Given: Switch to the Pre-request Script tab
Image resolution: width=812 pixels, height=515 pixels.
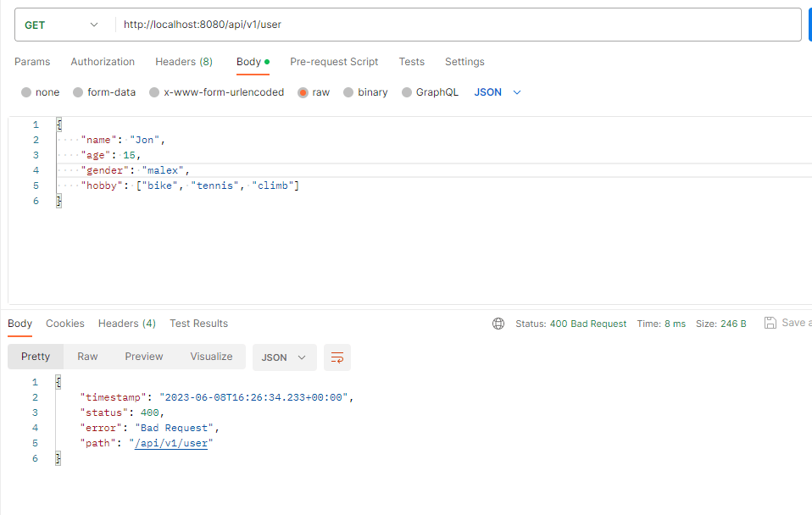Looking at the screenshot, I should (x=334, y=62).
